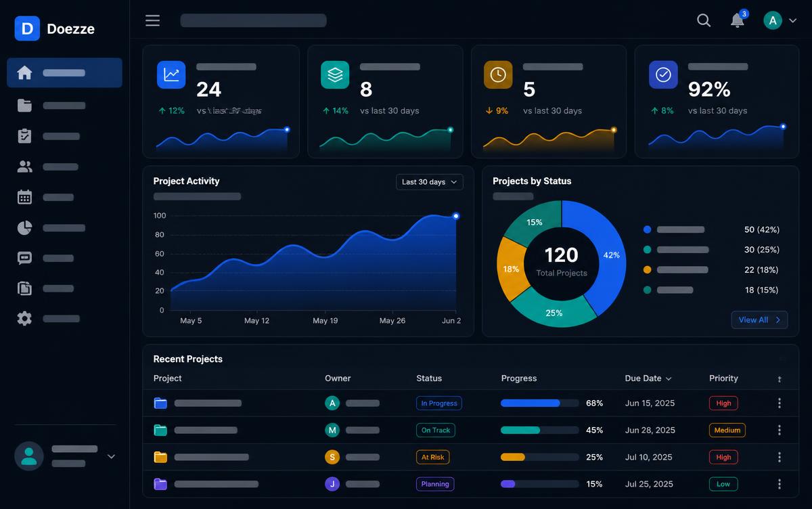This screenshot has width=812, height=509.
Task: Open notifications bell icon
Action: 738,20
